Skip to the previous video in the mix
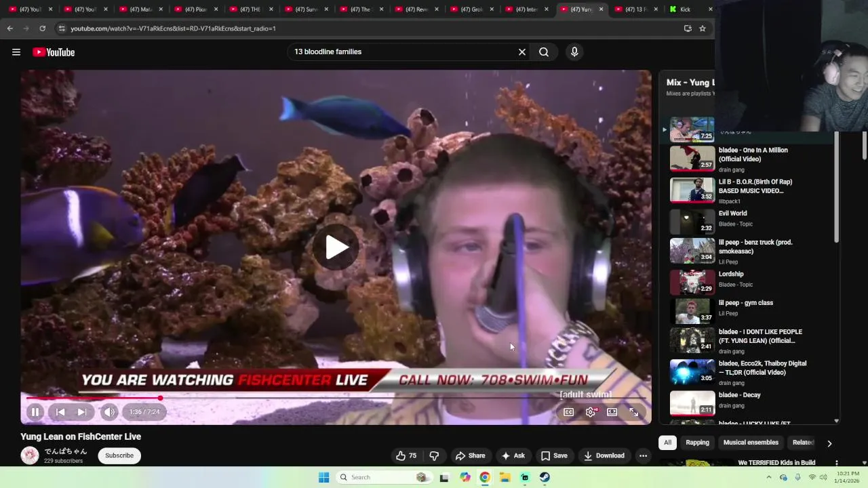The width and height of the screenshot is (868, 488). [x=60, y=412]
